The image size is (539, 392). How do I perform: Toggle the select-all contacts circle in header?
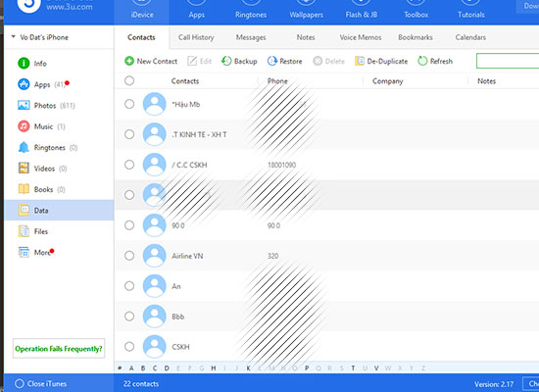tap(129, 80)
